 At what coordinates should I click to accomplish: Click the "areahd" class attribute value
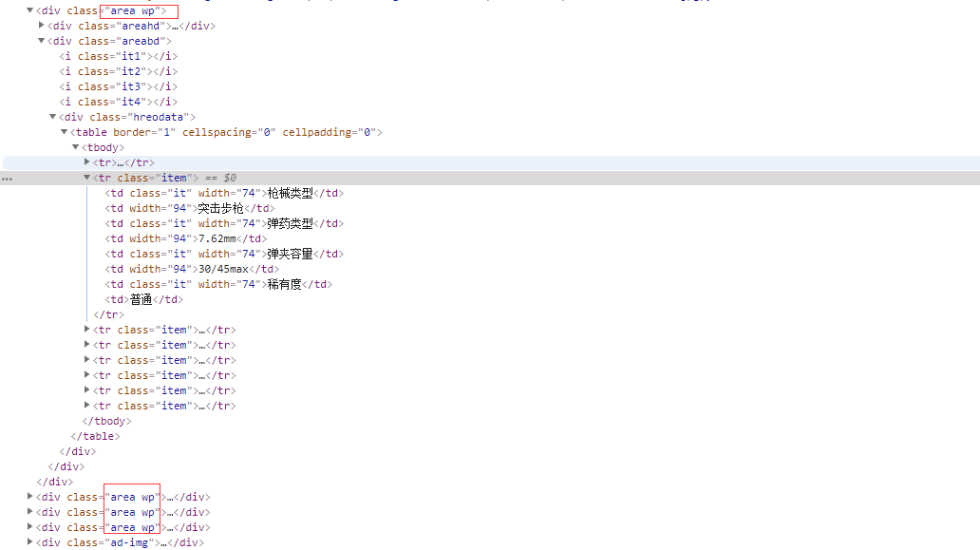coord(141,26)
